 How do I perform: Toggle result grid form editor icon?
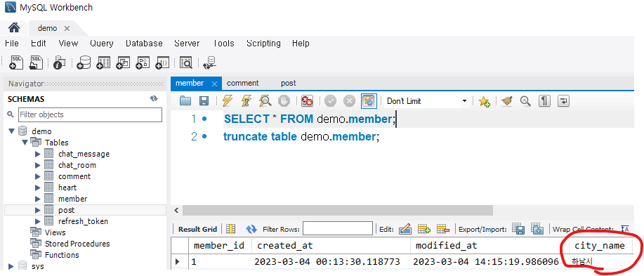[231, 229]
